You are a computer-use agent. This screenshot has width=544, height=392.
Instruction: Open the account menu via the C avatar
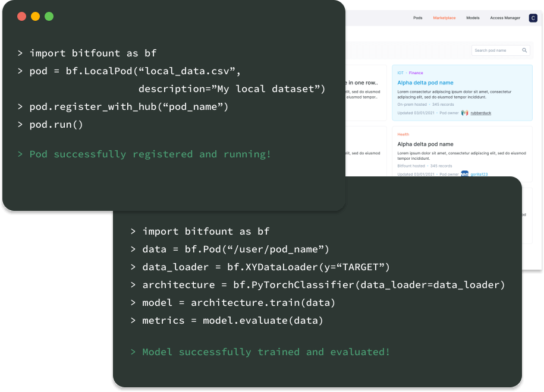coord(533,18)
